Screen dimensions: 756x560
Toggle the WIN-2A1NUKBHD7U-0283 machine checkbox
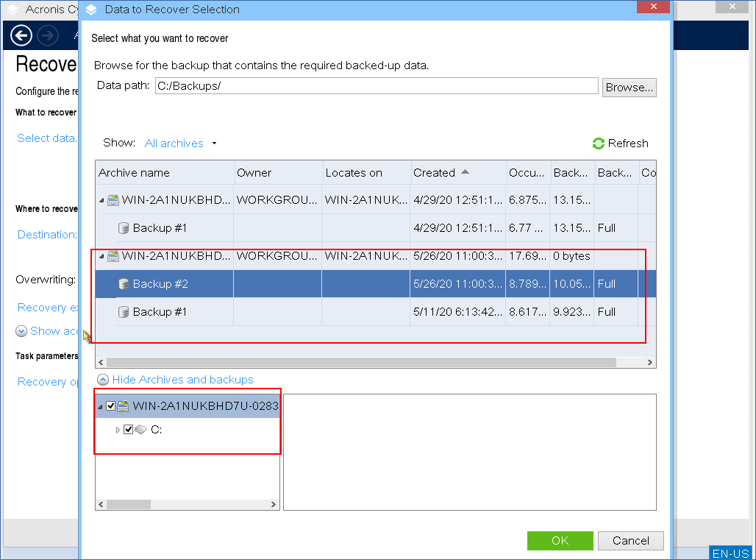tap(111, 406)
